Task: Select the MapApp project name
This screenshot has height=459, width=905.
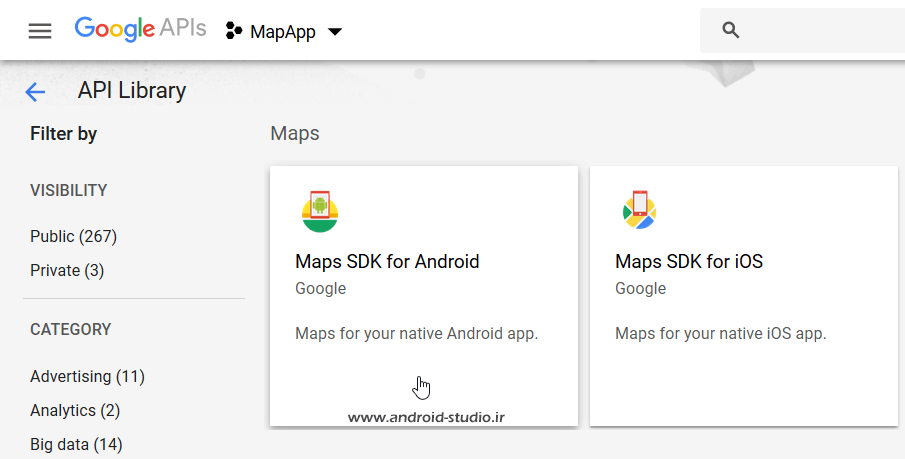Action: (x=283, y=32)
